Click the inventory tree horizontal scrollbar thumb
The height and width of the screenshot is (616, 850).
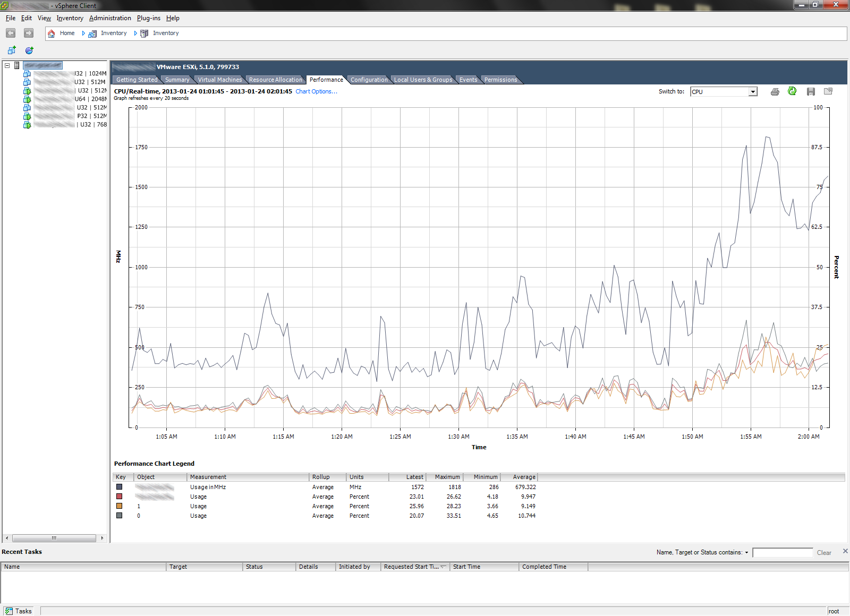54,538
